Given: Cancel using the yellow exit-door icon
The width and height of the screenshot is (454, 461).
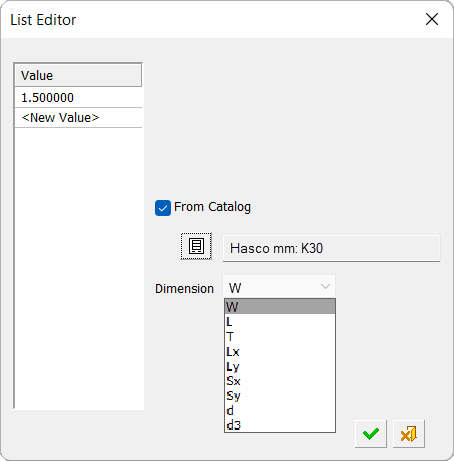Looking at the screenshot, I should click(x=409, y=434).
